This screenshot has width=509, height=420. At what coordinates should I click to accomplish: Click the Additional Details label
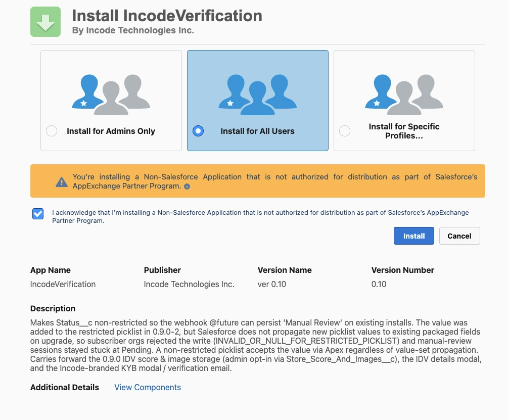coord(65,387)
